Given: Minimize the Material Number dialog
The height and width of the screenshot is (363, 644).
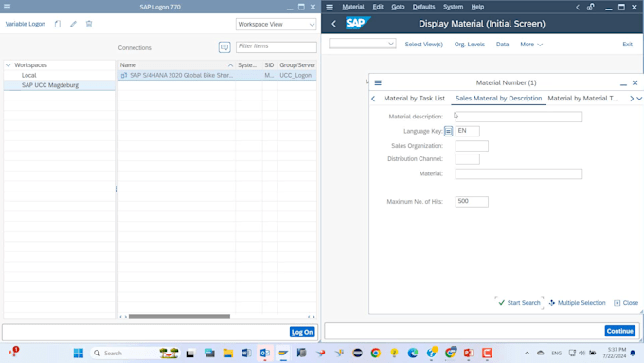Looking at the screenshot, I should 623,83.
